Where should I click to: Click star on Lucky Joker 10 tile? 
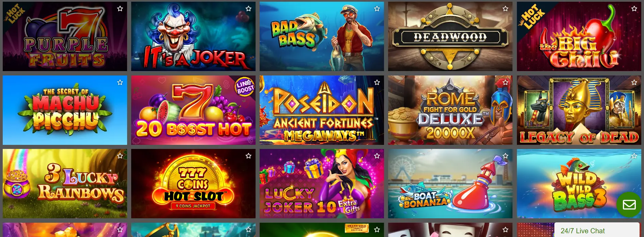(x=377, y=156)
